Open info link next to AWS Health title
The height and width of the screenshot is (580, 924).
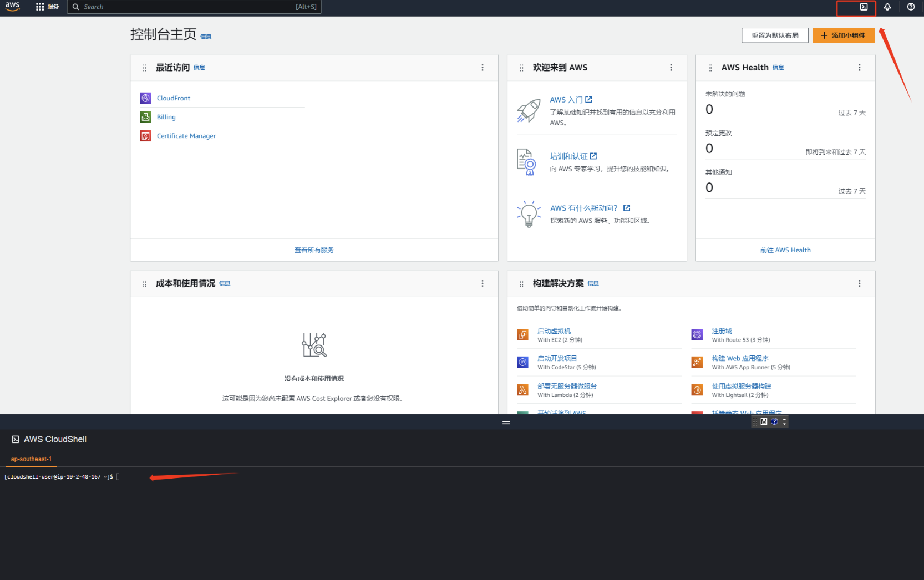(778, 68)
